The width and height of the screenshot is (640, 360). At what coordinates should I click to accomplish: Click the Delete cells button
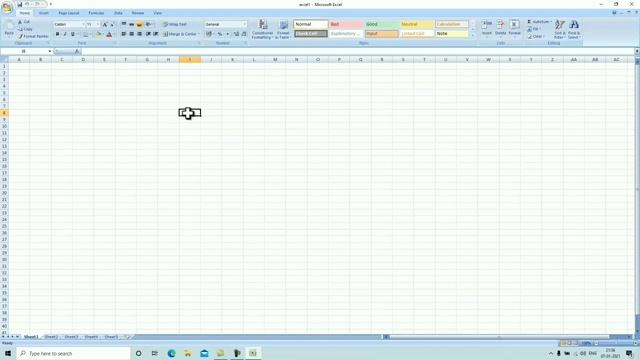click(501, 29)
